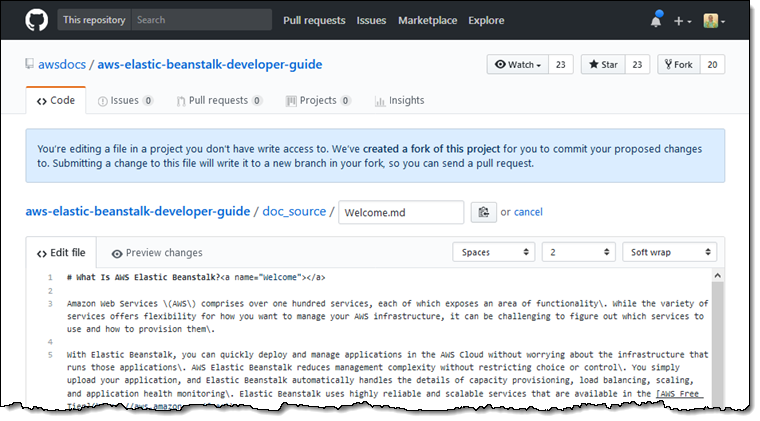760x421 pixels.
Task: Switch to the Preview changes tab
Action: pos(157,253)
